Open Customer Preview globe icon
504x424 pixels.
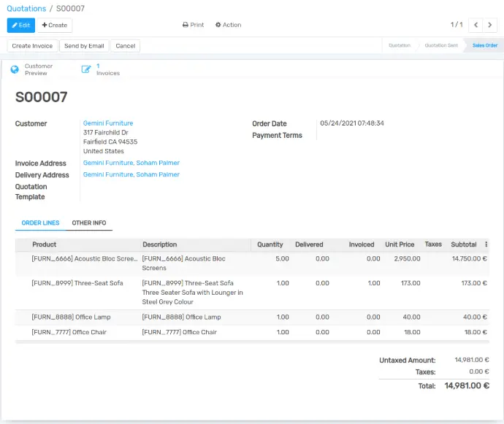(x=15, y=69)
